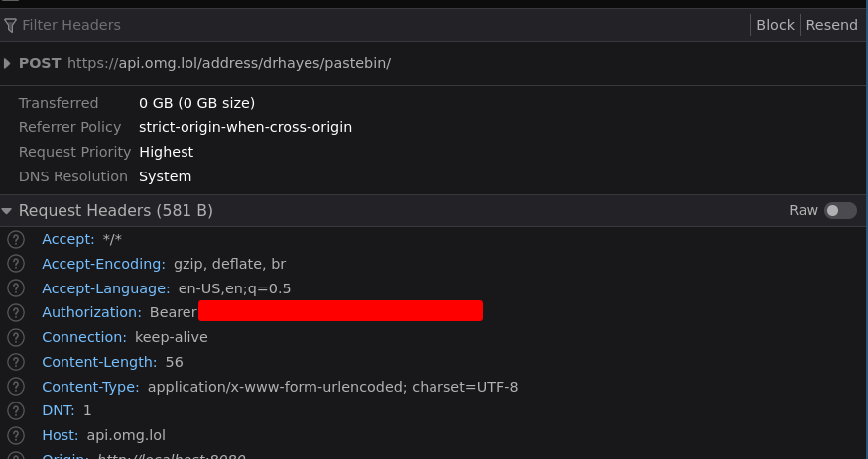Screen dimensions: 868x459
Task: Open the Authorization header help icon
Action: coord(16,312)
